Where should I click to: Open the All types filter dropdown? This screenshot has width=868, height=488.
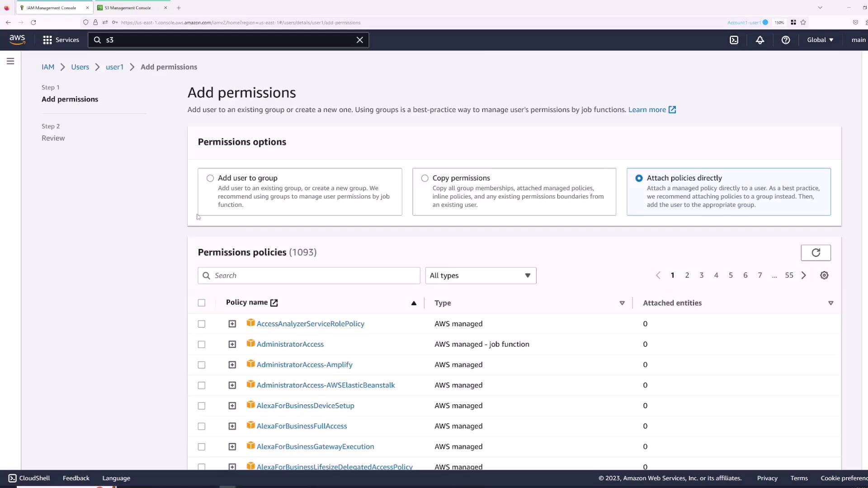(481, 276)
